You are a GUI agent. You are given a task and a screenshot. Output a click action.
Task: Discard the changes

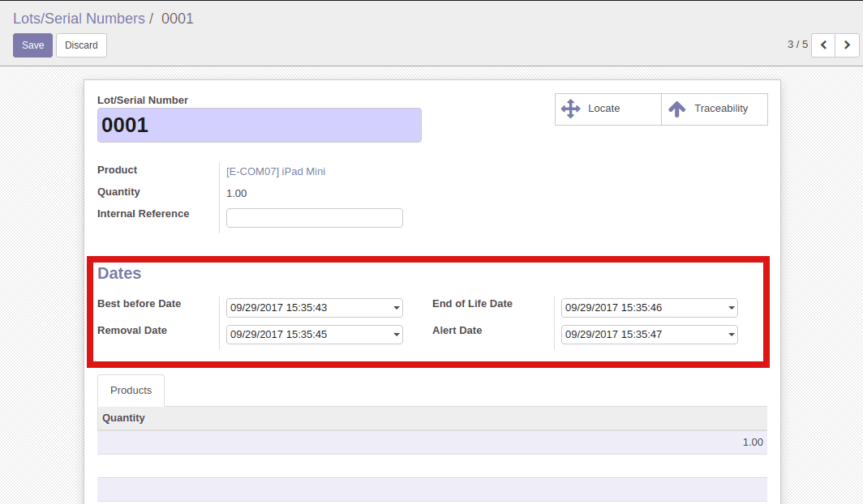(x=81, y=45)
